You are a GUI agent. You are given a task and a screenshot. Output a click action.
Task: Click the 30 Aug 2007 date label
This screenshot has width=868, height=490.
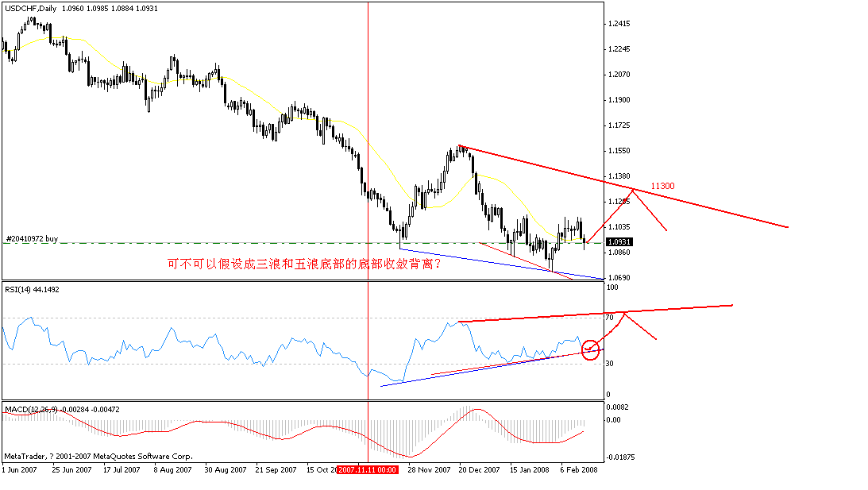pos(226,470)
